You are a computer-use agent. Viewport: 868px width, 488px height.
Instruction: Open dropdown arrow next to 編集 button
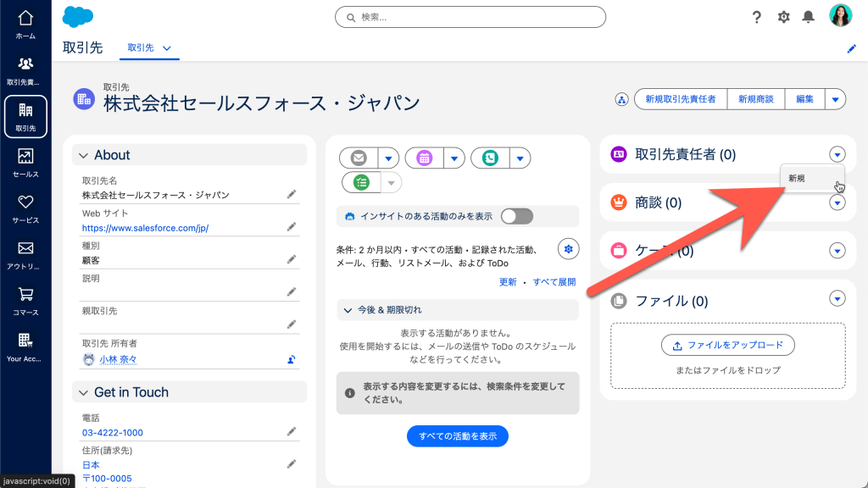[835, 100]
